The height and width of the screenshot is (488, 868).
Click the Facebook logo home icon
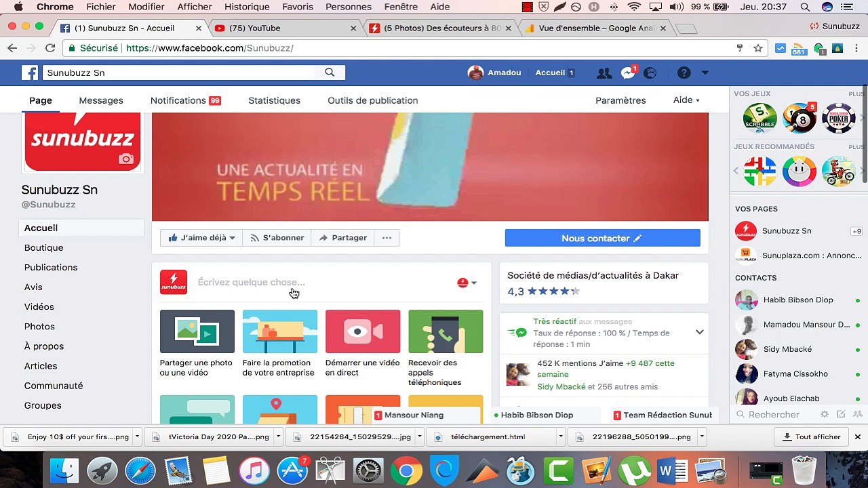pos(30,73)
